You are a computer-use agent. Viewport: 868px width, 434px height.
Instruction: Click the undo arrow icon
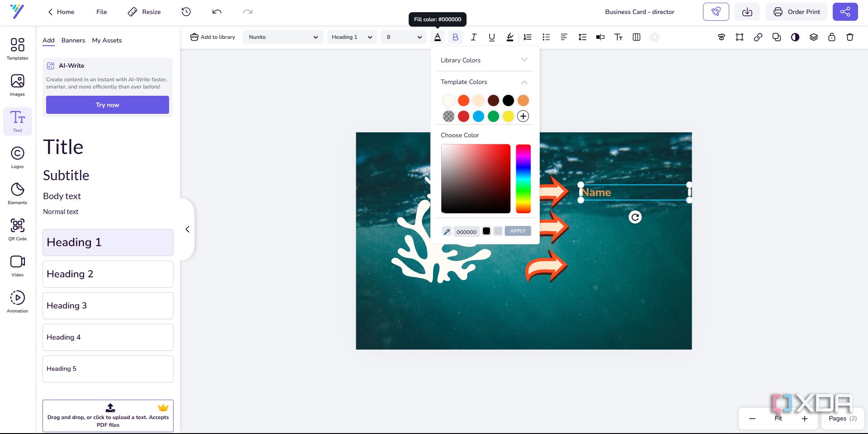217,12
